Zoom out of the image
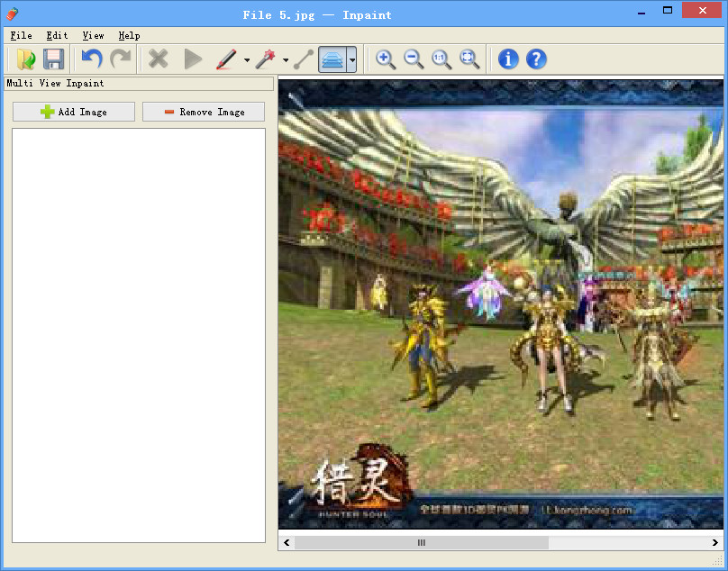Screen dimensions: 728x571 (x=414, y=59)
